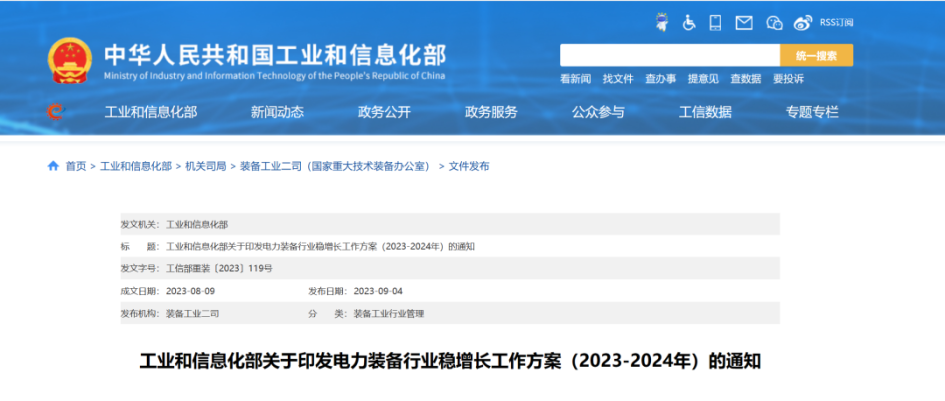Open 政务服务 navigation menu
The image size is (945, 401).
tap(491, 112)
